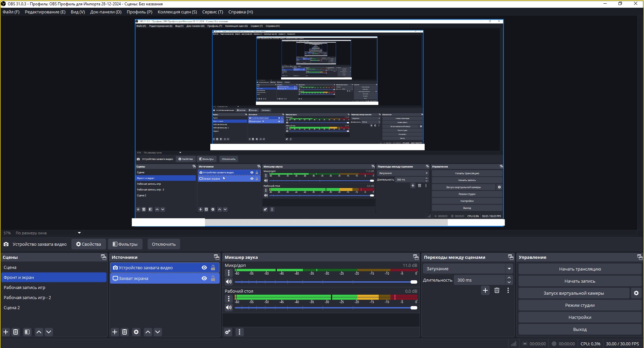Open options dots for Микр/доп audio channel
644x348 pixels.
tap(229, 273)
